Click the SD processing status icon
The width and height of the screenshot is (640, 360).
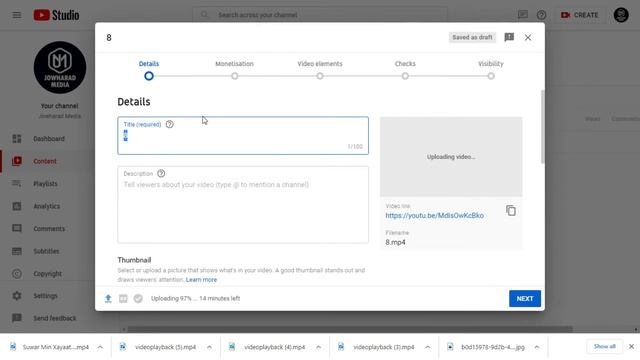tap(123, 298)
